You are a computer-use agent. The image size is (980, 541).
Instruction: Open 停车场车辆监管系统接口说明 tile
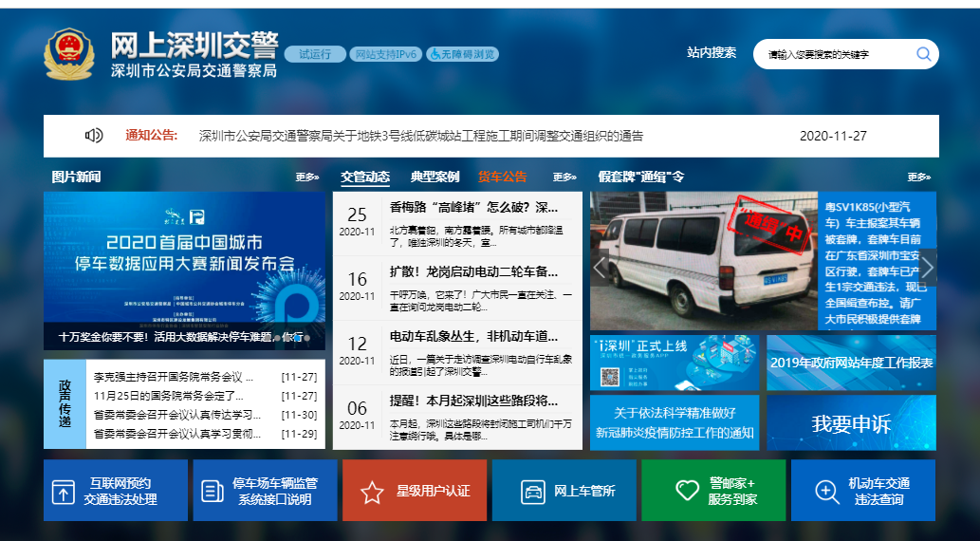tap(265, 491)
